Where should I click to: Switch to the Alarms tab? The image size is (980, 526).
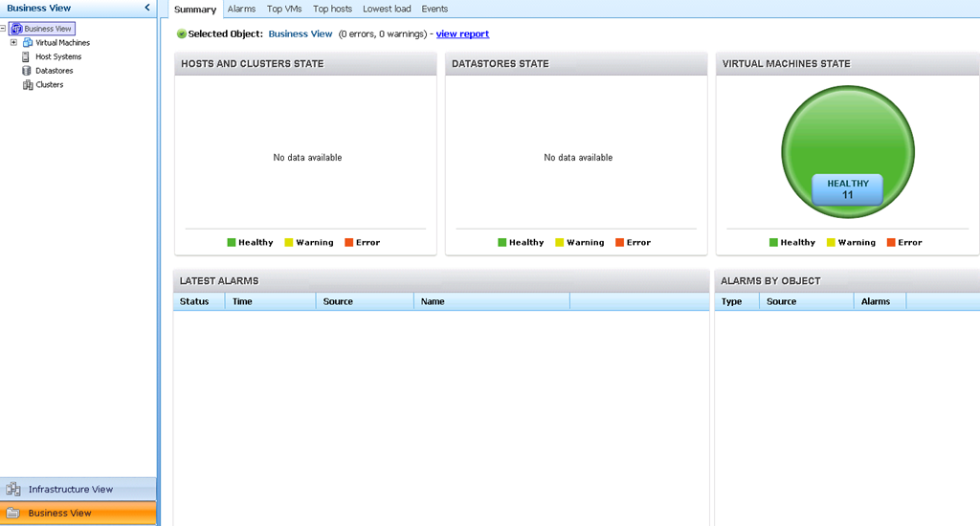pos(241,9)
